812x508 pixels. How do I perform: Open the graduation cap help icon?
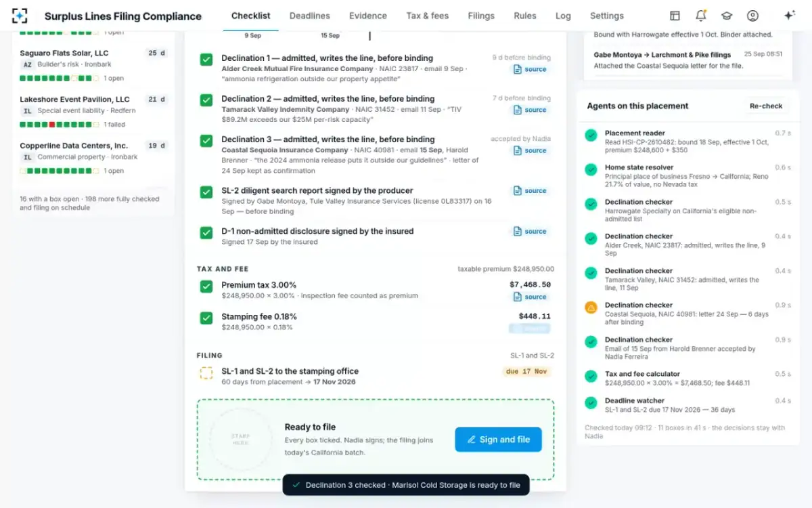pyautogui.click(x=727, y=16)
